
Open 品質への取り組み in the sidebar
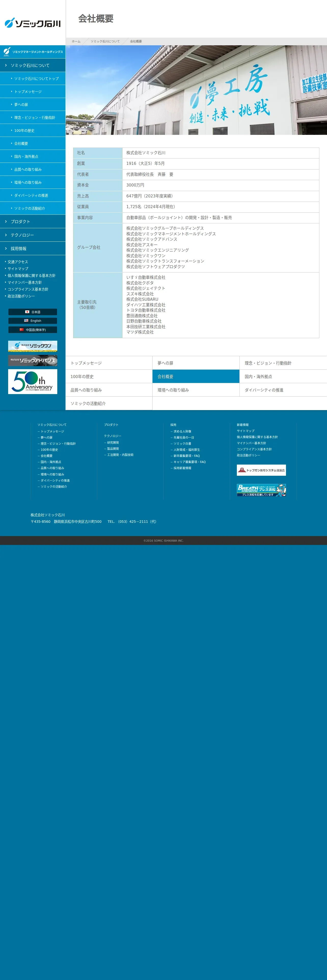pyautogui.click(x=33, y=169)
